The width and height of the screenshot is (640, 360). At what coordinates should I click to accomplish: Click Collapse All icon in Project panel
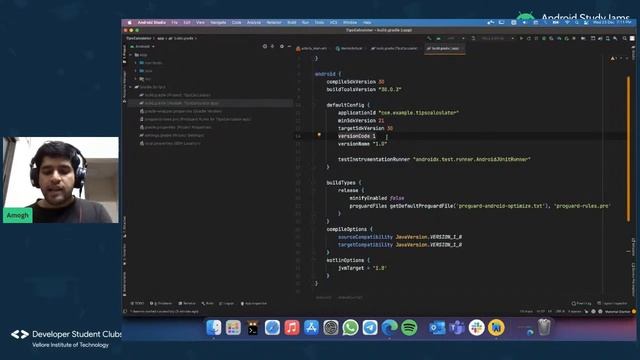click(x=273, y=47)
